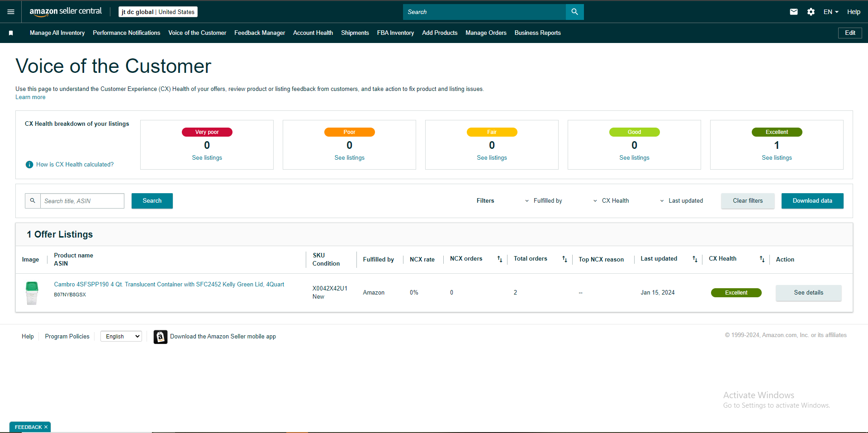The image size is (868, 433).
Task: Click the Very poor red badge
Action: click(x=207, y=132)
